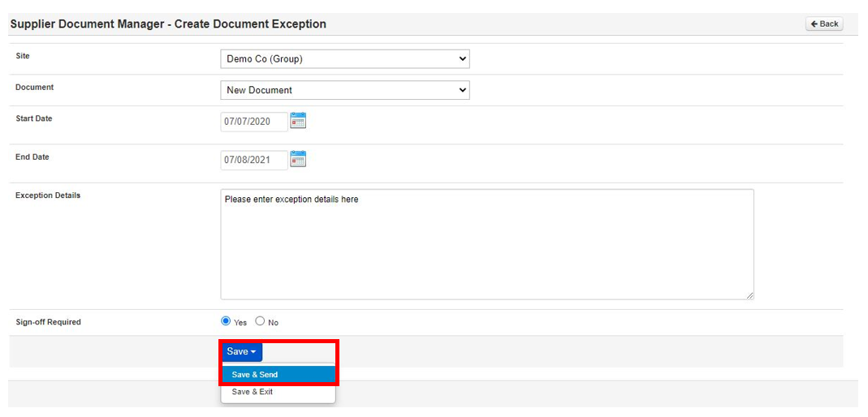The height and width of the screenshot is (417, 868).
Task: Open the Site dropdown
Action: [x=345, y=59]
